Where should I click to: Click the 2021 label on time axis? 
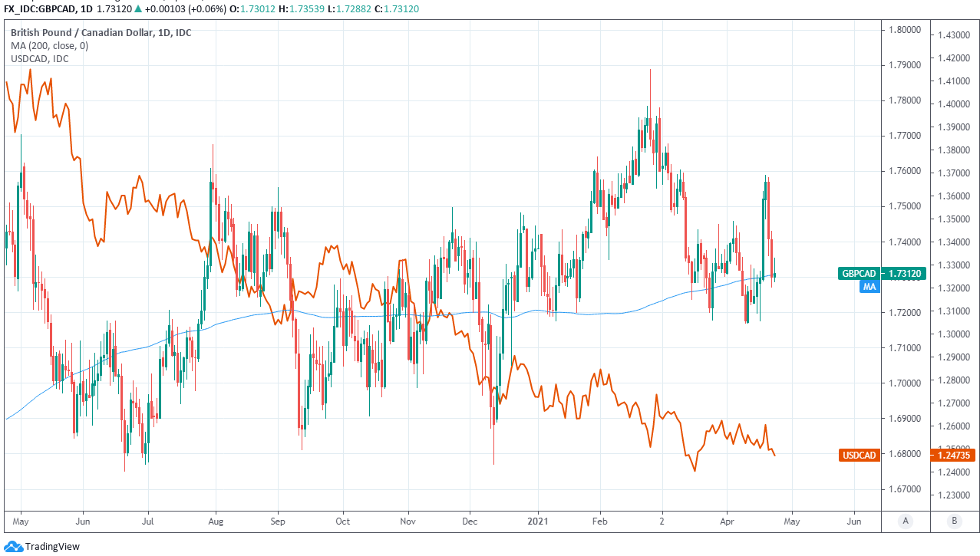537,521
